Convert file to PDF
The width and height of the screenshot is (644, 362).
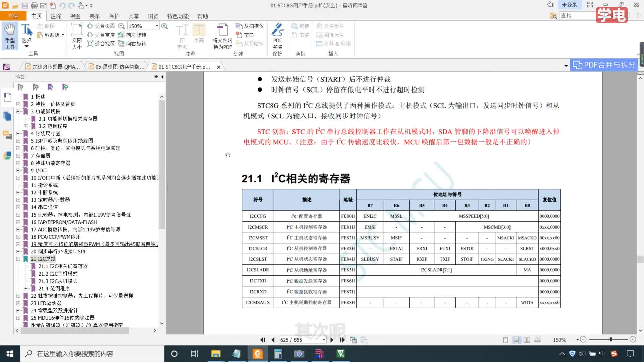pyautogui.click(x=223, y=36)
